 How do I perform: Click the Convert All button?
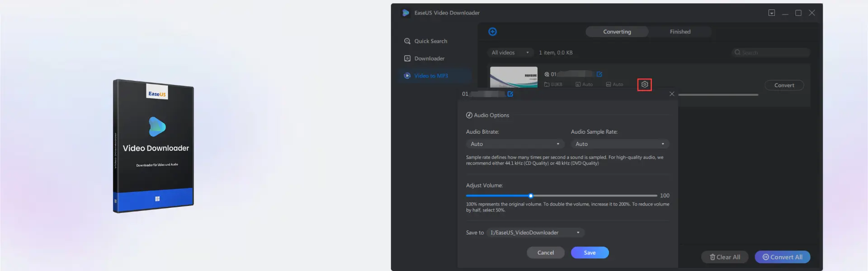pyautogui.click(x=783, y=257)
